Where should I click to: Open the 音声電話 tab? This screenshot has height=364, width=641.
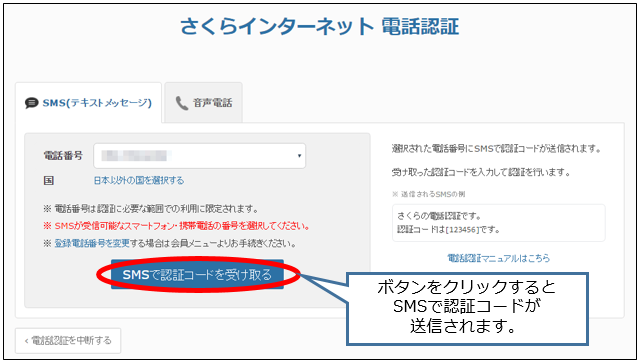coord(204,103)
